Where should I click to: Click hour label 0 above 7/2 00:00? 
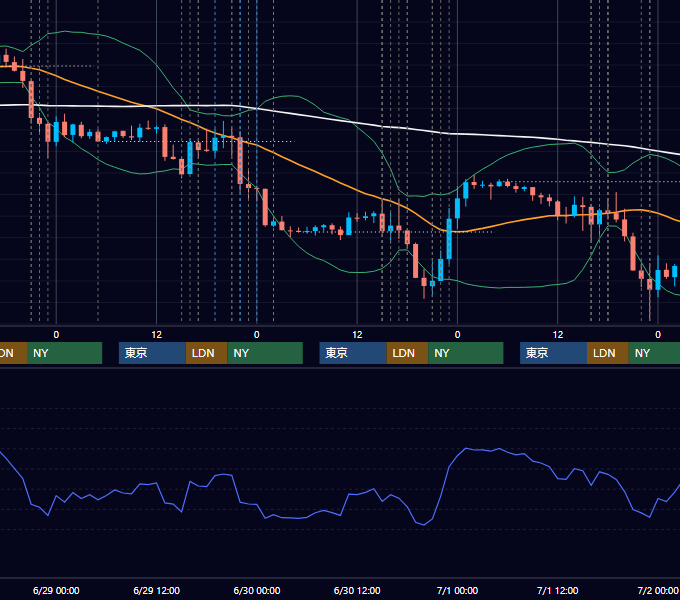[658, 335]
